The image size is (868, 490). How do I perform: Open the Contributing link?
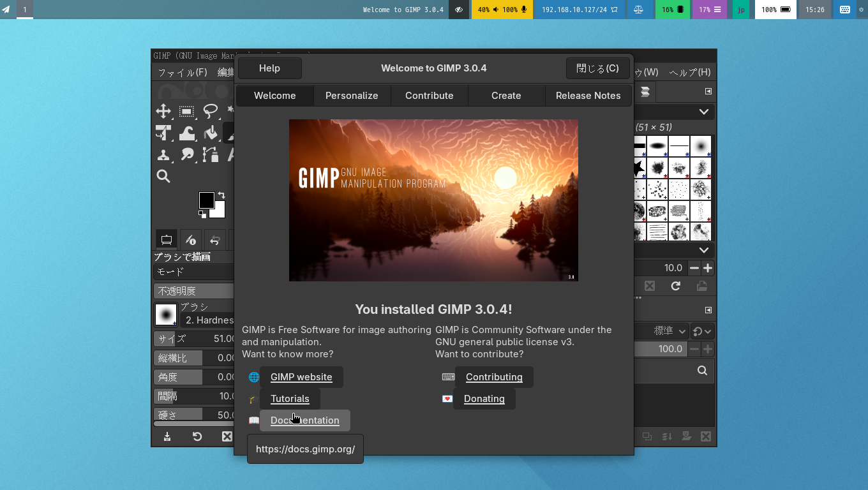(x=494, y=377)
